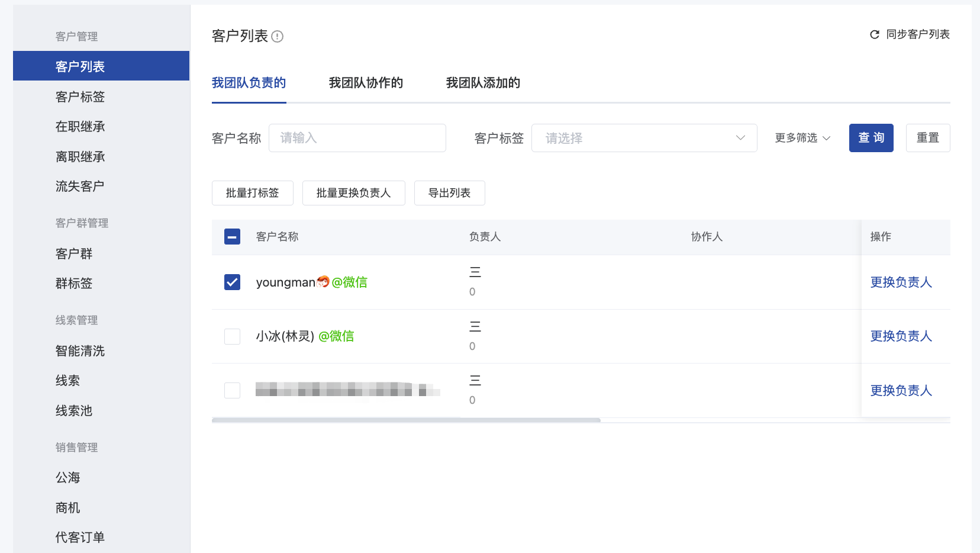Screen dimensions: 980x553
Task: Click 同步客户列表 link
Action: [918, 35]
